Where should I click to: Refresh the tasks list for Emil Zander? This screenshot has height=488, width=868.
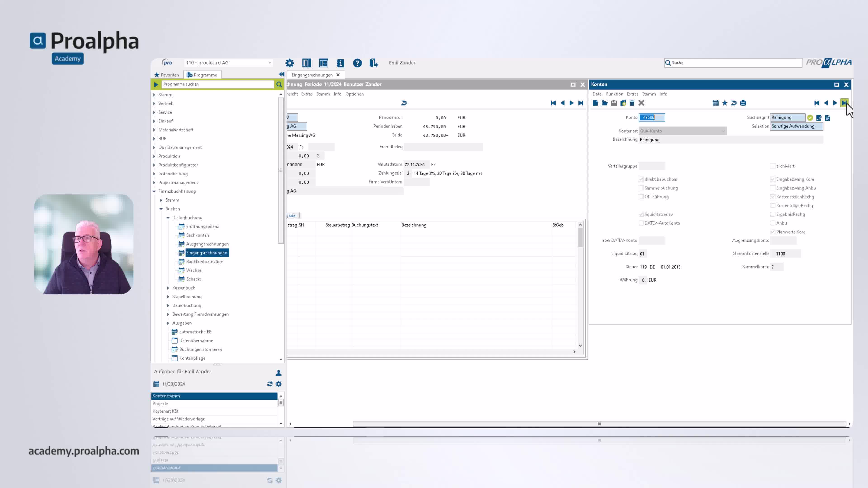click(270, 384)
